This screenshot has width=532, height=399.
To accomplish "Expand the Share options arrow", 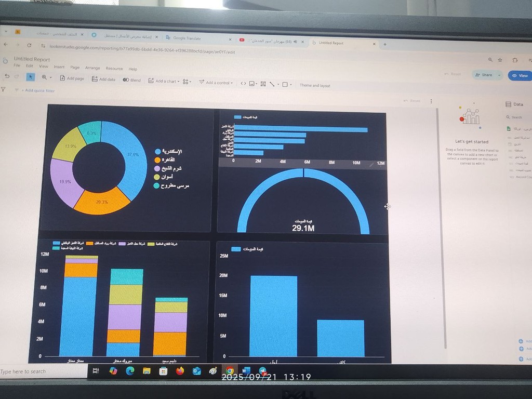I will tap(499, 75).
